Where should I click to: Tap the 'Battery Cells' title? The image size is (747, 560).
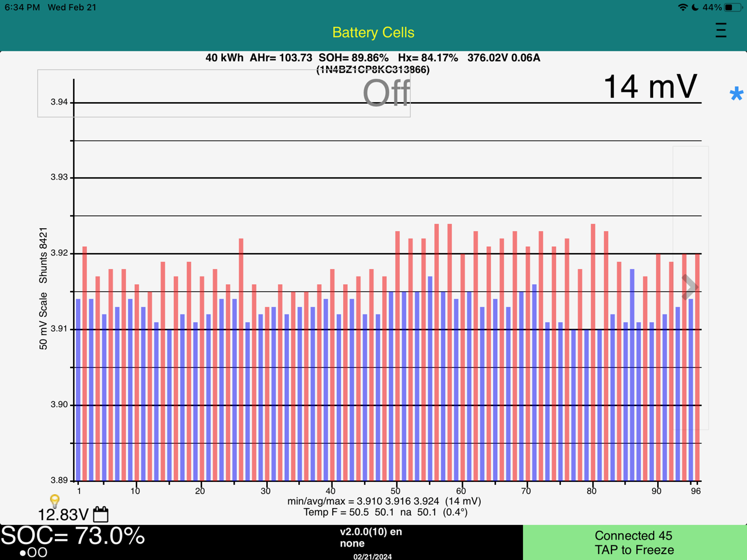(373, 33)
